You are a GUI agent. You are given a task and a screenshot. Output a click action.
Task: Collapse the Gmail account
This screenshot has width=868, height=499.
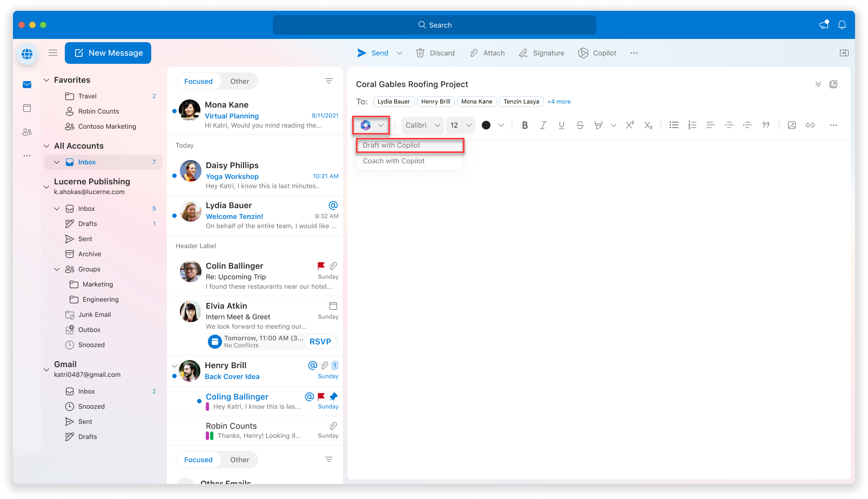[46, 370]
